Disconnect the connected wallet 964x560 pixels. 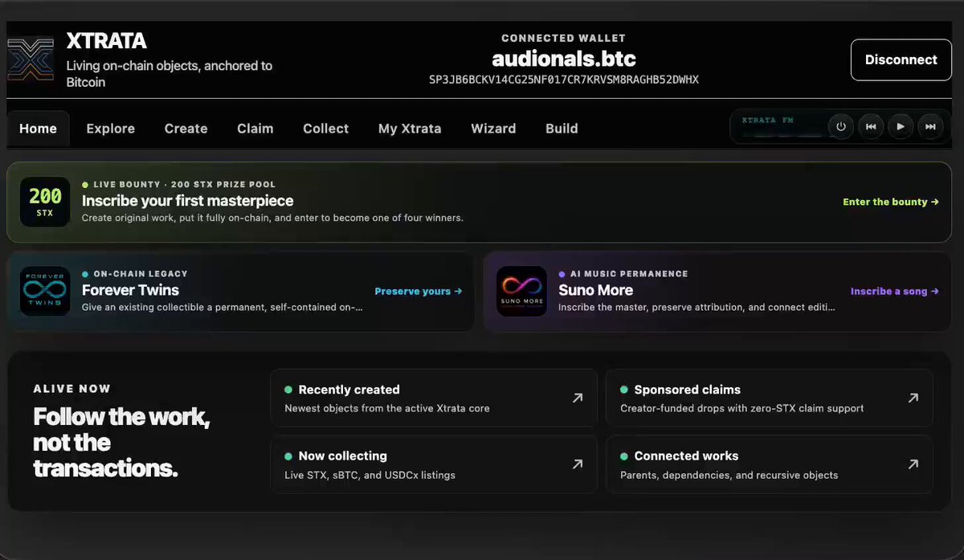[x=901, y=59]
